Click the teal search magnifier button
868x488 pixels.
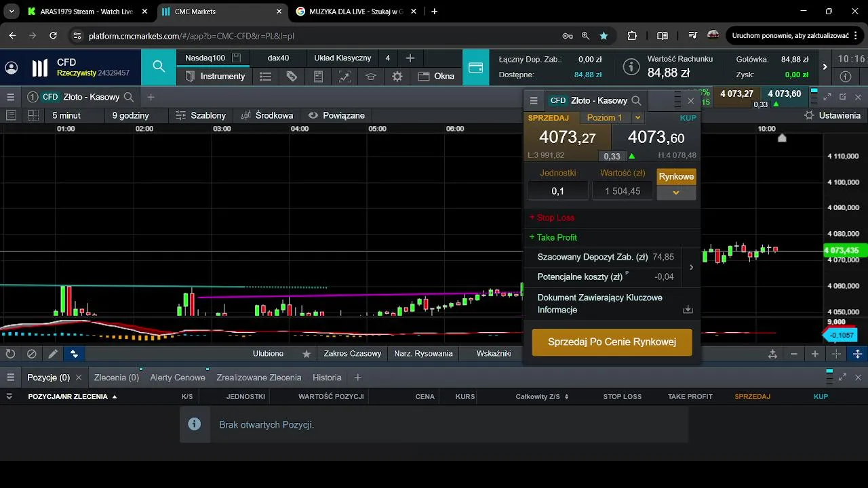(159, 66)
